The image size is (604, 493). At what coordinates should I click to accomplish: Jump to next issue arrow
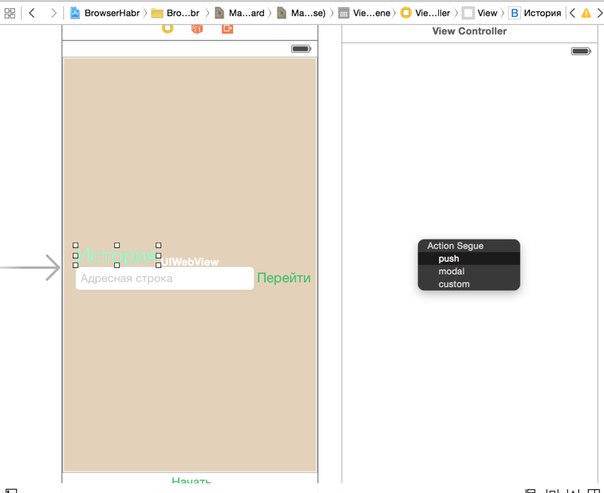click(600, 13)
